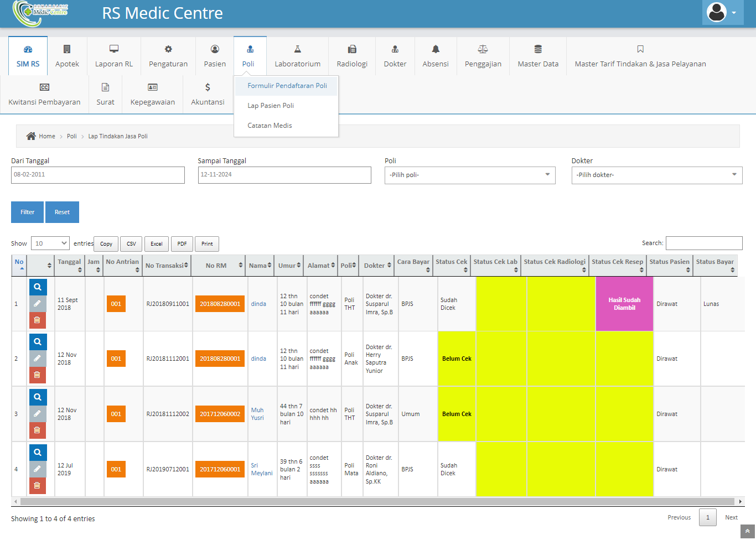Open the Penggajian scales icon menu

[x=483, y=49]
